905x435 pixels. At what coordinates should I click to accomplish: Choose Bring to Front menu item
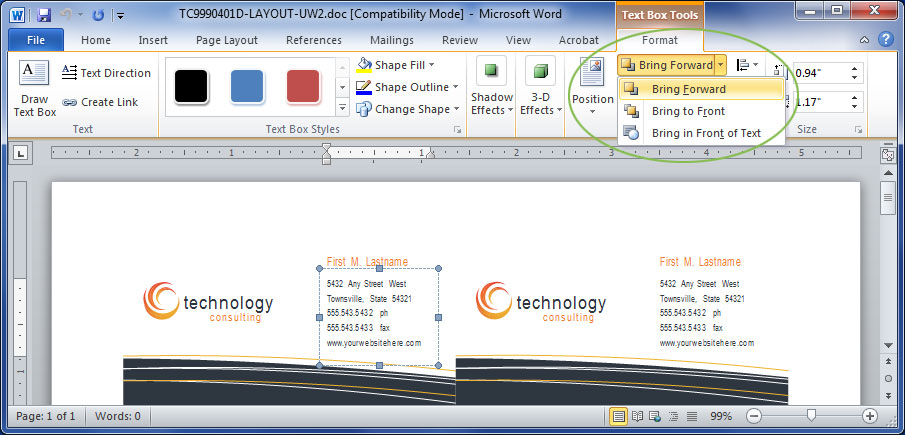tap(701, 111)
